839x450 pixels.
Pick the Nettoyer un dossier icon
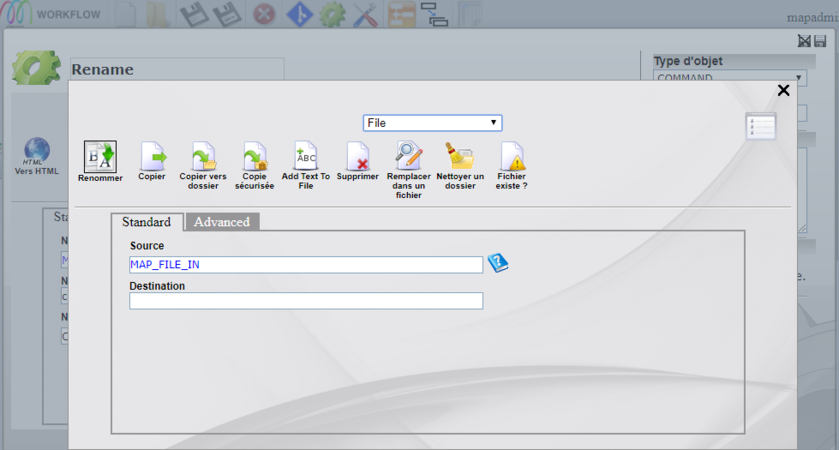(x=460, y=156)
